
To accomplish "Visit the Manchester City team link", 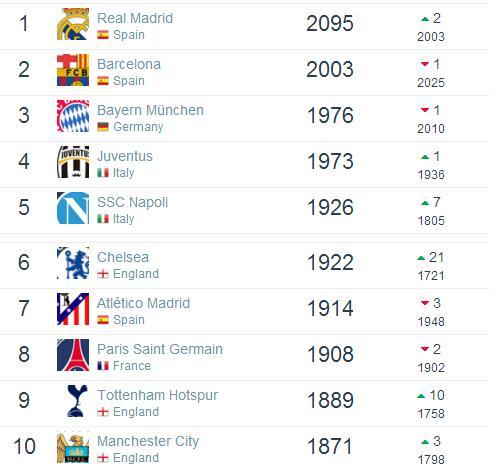I will 148,442.
